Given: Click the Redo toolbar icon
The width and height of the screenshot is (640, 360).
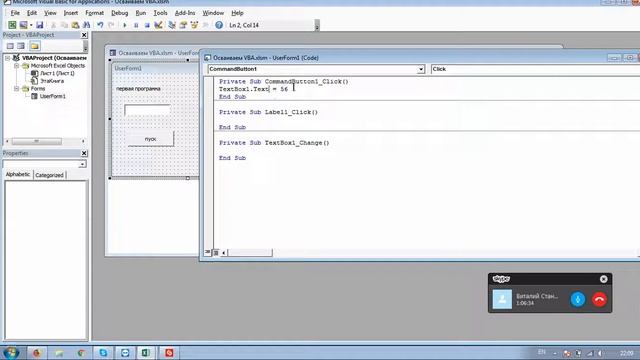Looking at the screenshot, I should coord(111,25).
